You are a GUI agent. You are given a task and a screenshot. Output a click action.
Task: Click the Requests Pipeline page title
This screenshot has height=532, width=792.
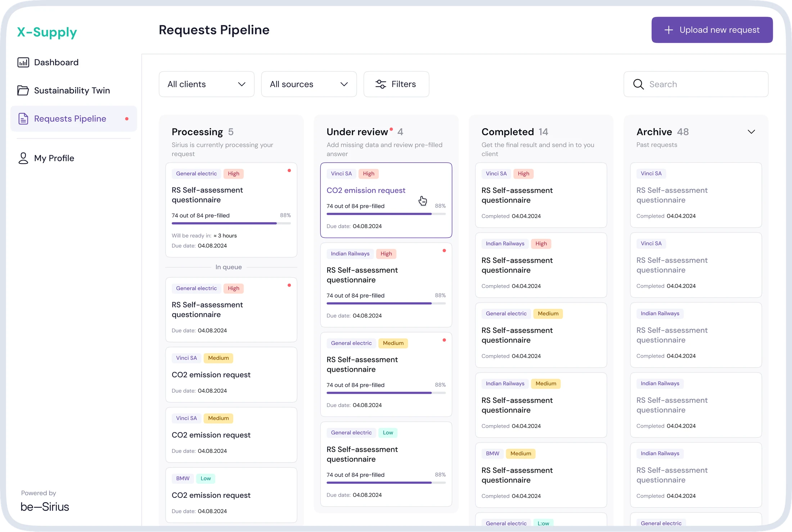[214, 30]
